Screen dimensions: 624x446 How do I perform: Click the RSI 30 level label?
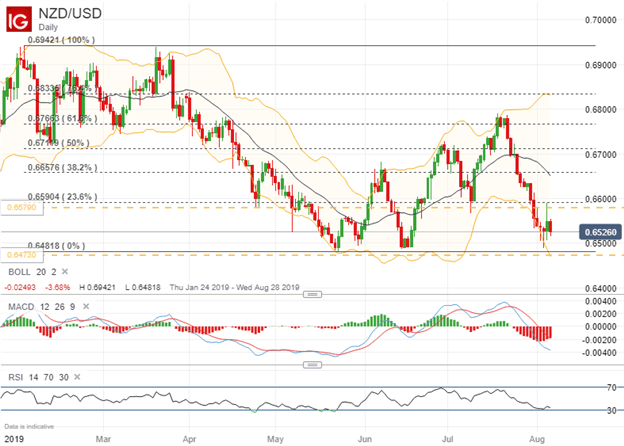pyautogui.click(x=612, y=411)
